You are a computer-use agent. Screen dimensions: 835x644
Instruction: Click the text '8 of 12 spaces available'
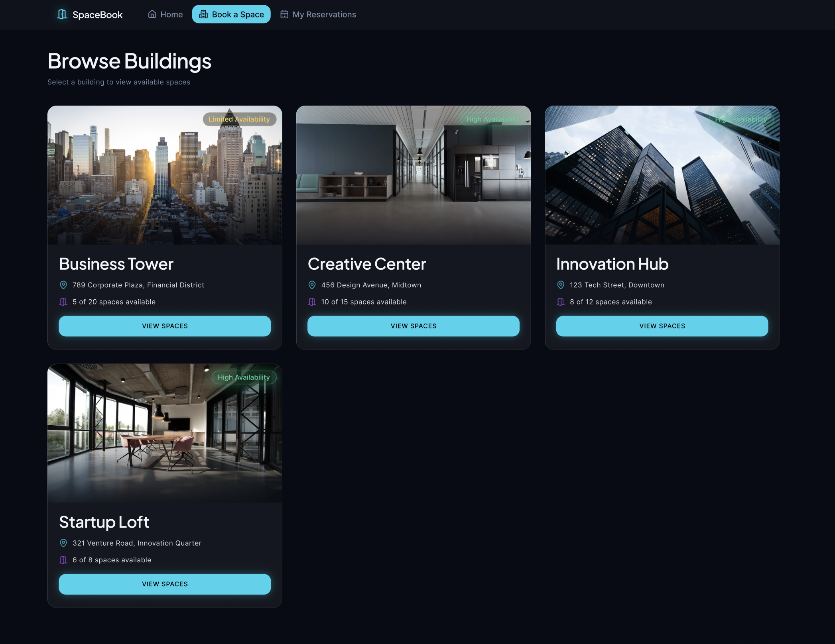[611, 302]
